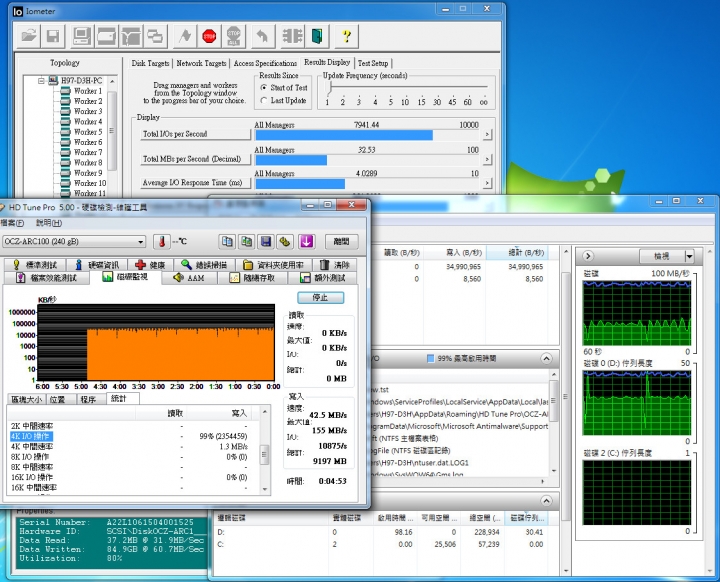
Task: Switch to Disk Targets tab
Action: pos(150,63)
